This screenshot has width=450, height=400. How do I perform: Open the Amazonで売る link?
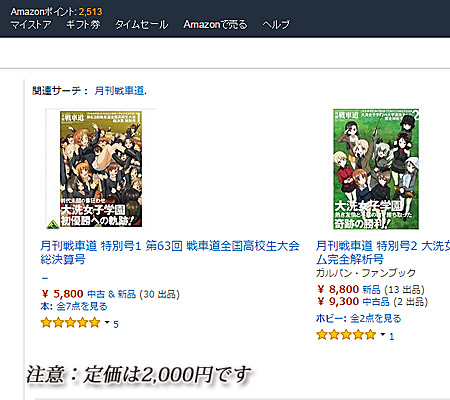(215, 25)
